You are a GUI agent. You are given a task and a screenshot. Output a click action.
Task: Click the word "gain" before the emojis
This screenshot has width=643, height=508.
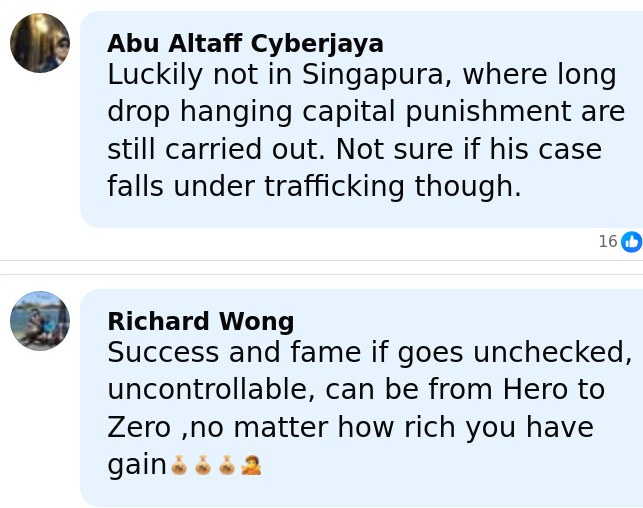(137, 465)
